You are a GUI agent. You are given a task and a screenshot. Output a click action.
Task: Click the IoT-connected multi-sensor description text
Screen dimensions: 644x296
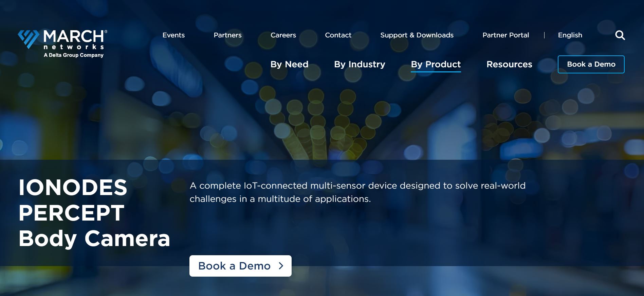pyautogui.click(x=357, y=192)
